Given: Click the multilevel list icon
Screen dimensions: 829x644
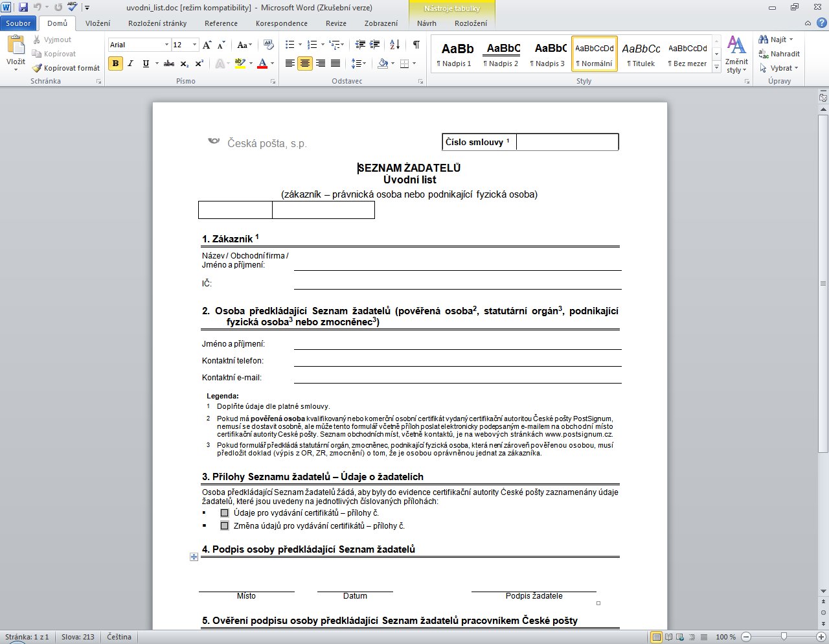Looking at the screenshot, I should click(334, 45).
